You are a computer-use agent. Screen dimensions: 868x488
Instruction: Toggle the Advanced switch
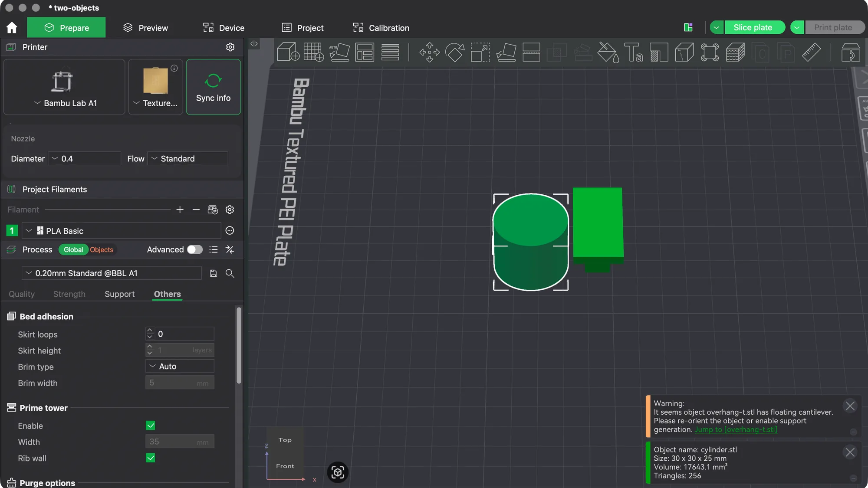(195, 249)
